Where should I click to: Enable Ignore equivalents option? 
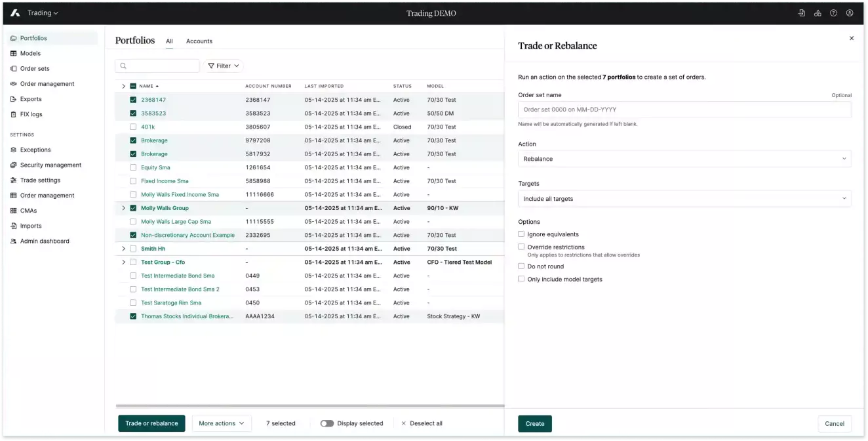pyautogui.click(x=521, y=234)
